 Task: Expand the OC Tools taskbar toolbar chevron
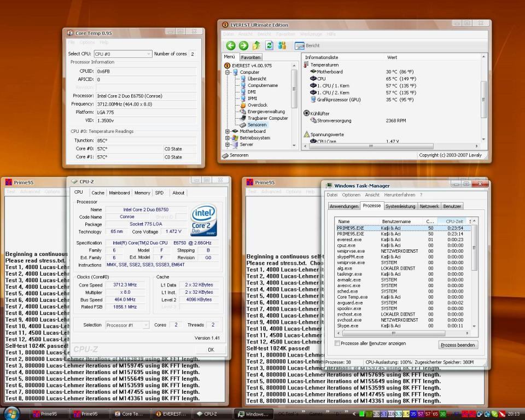click(x=304, y=412)
